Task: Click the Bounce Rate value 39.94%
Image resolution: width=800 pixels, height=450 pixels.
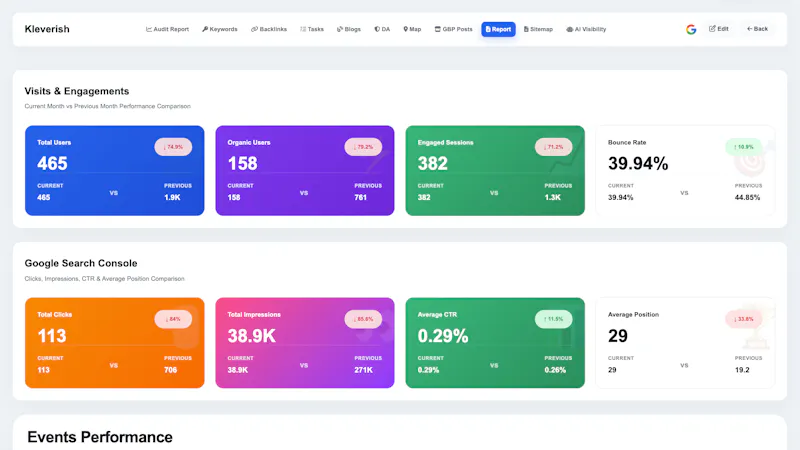Action: (x=638, y=163)
